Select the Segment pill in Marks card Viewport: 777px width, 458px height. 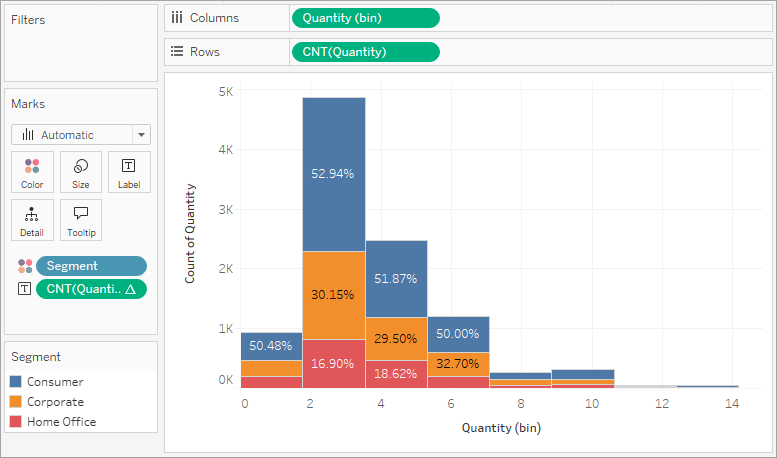92,266
